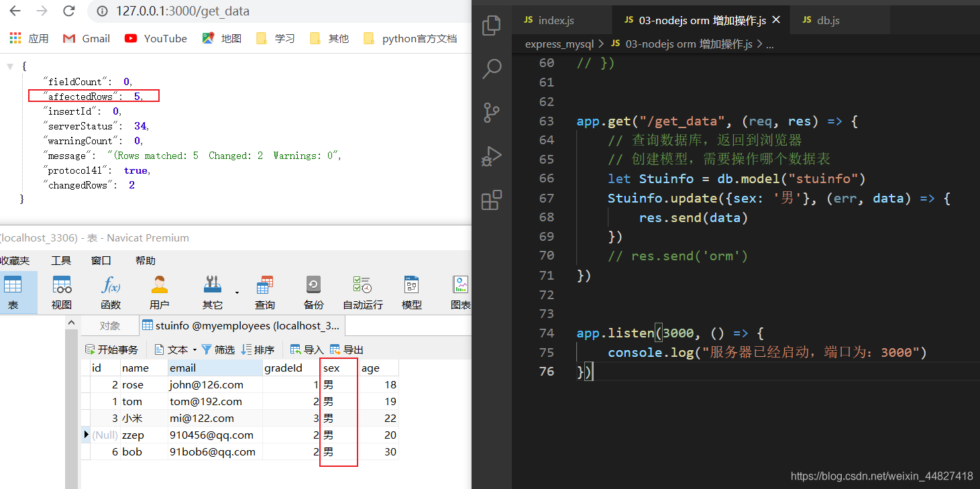Click breadcrumb file 03-nodejs orm 增加操作.js
The height and width of the screenshot is (489, 980).
(x=689, y=44)
